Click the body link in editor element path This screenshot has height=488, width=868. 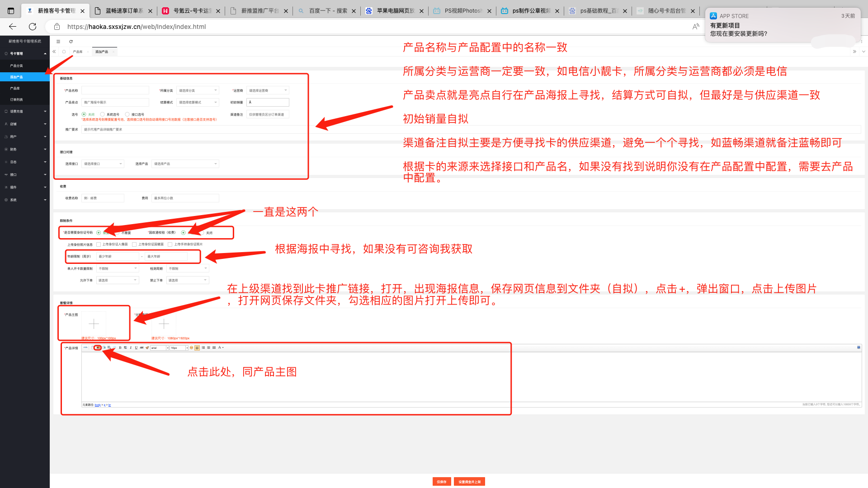click(x=98, y=405)
